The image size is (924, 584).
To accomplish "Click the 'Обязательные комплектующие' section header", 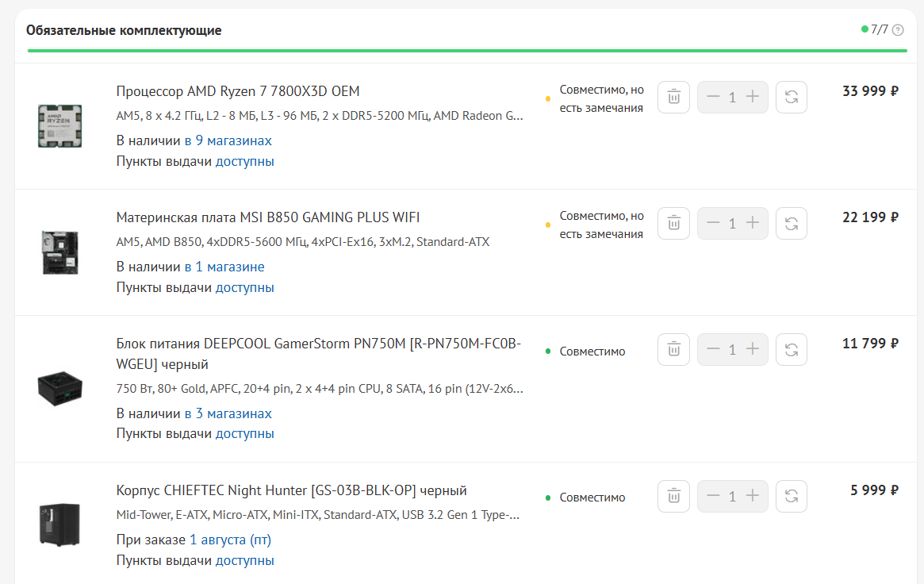I will [x=124, y=30].
